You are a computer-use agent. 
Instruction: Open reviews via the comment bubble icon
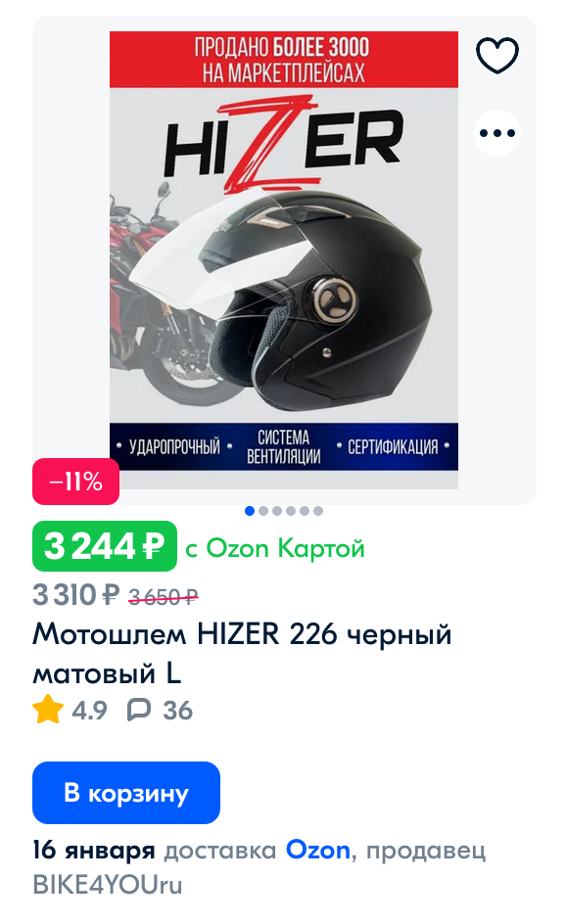(139, 710)
